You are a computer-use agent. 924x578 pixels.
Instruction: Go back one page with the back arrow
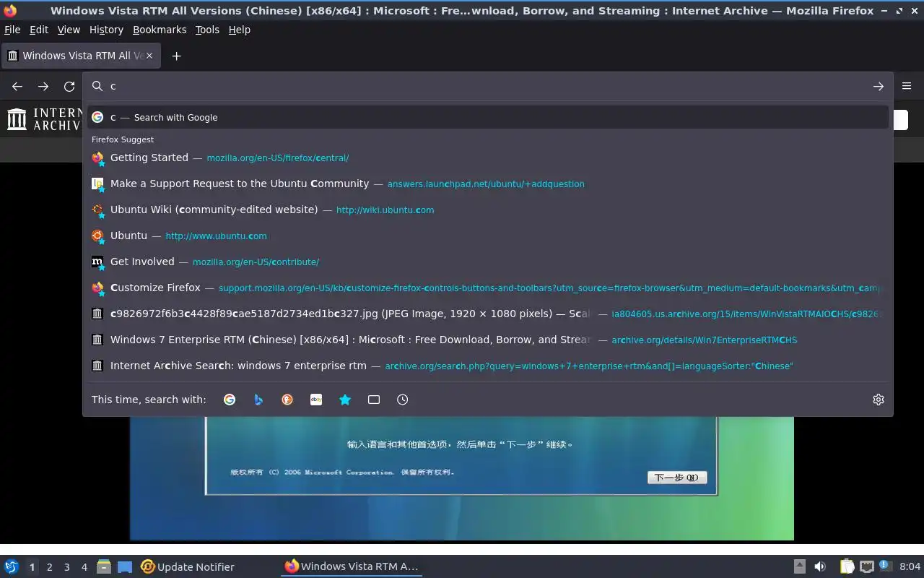coord(17,87)
